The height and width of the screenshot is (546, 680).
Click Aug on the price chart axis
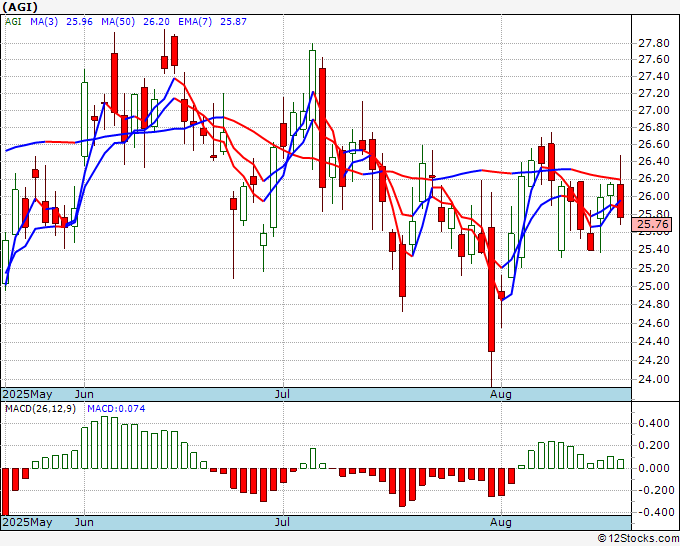500,394
